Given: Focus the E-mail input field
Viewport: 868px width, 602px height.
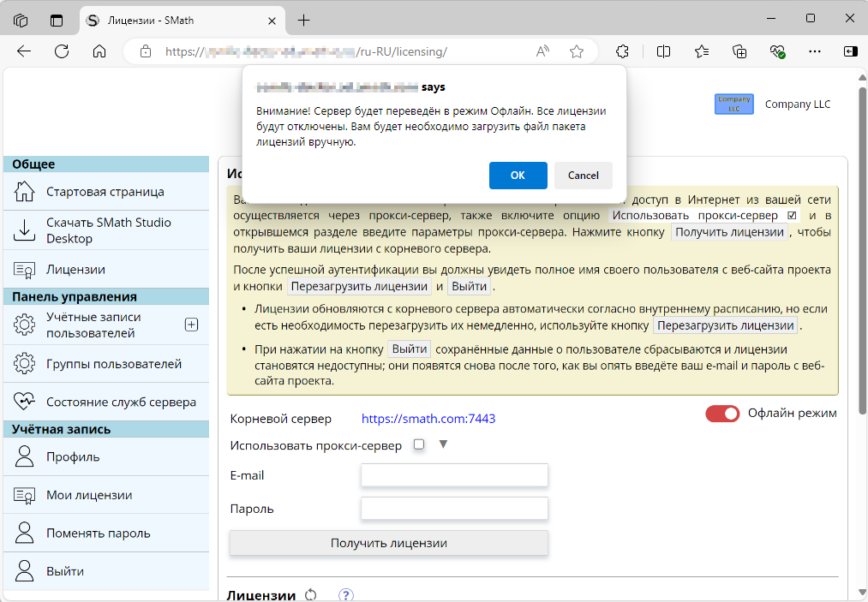Looking at the screenshot, I should click(454, 475).
